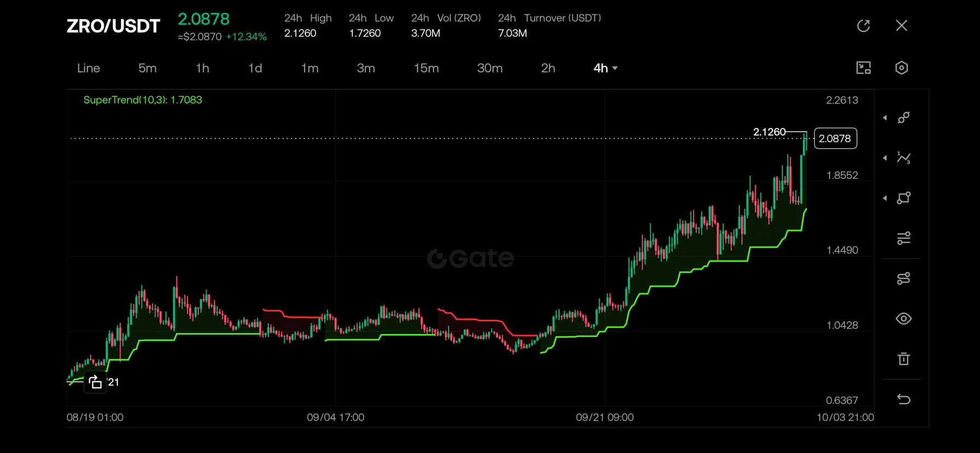Select the 30m timeframe
The image size is (980, 453).
pos(490,68)
